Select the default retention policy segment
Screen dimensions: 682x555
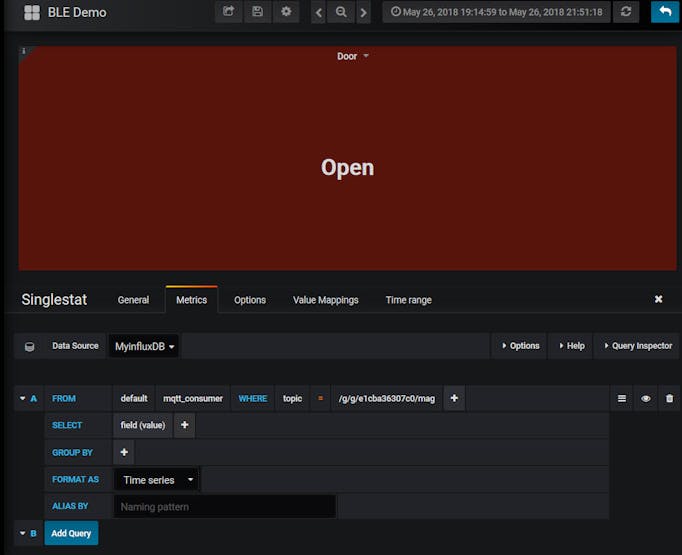coord(134,398)
